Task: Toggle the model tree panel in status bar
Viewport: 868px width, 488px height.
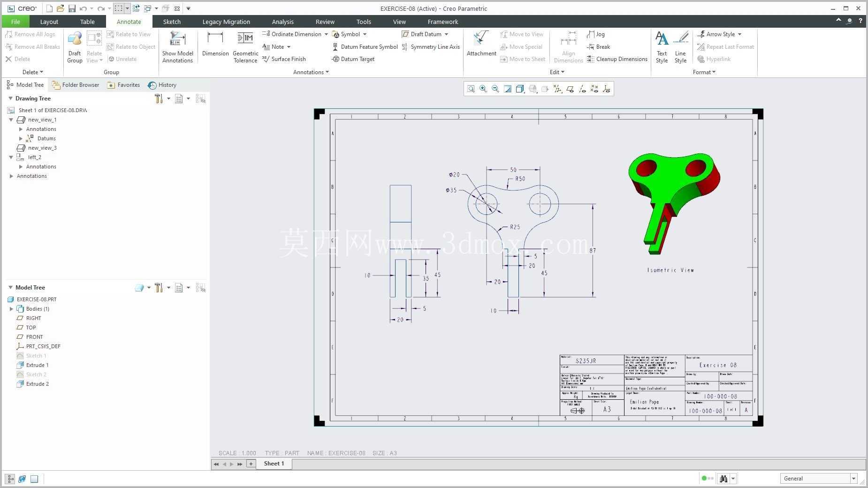Action: tap(10, 479)
